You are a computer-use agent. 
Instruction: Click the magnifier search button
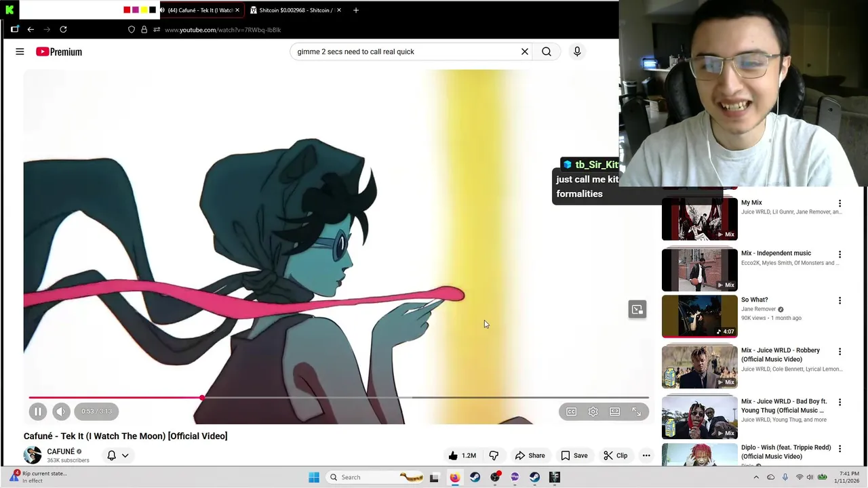547,52
